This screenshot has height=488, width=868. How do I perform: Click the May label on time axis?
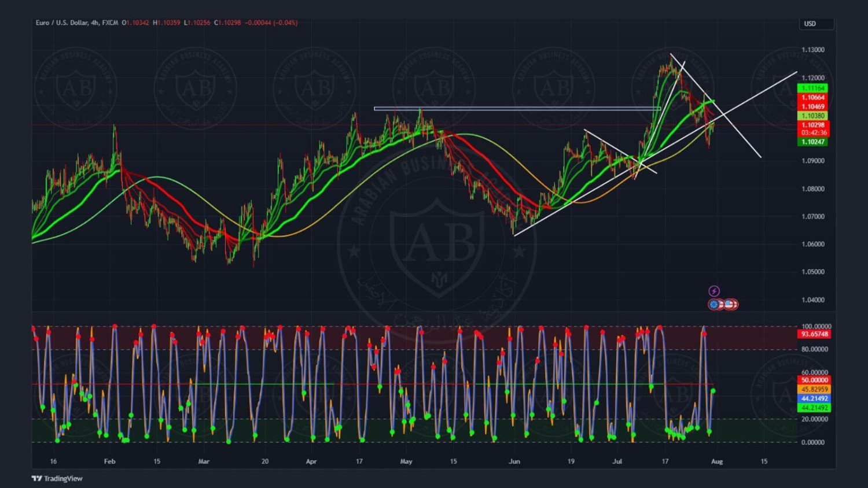click(x=406, y=461)
